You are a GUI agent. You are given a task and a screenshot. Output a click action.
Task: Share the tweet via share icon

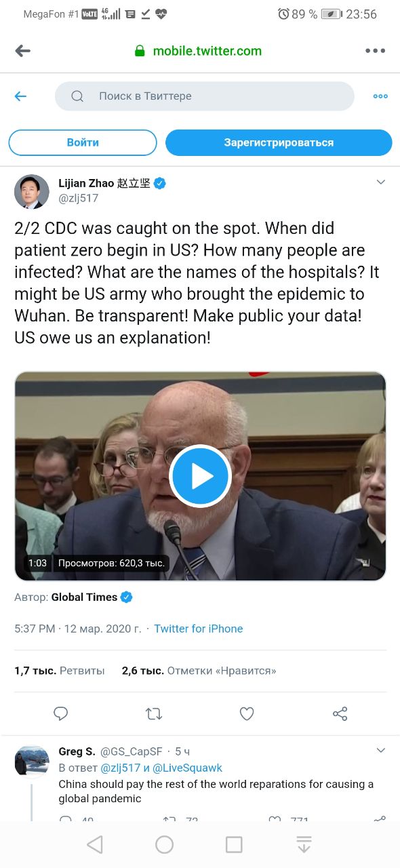coord(340,713)
